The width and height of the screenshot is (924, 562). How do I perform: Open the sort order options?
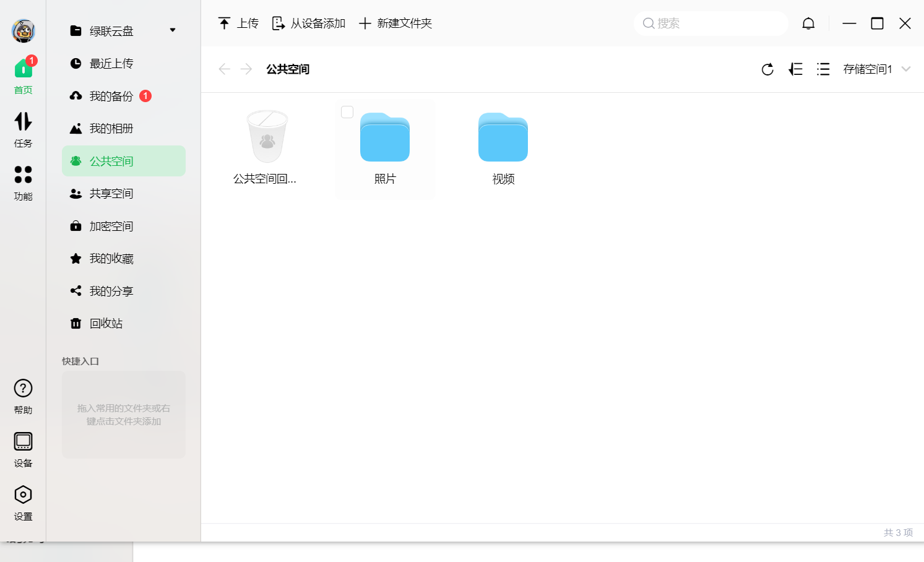796,69
